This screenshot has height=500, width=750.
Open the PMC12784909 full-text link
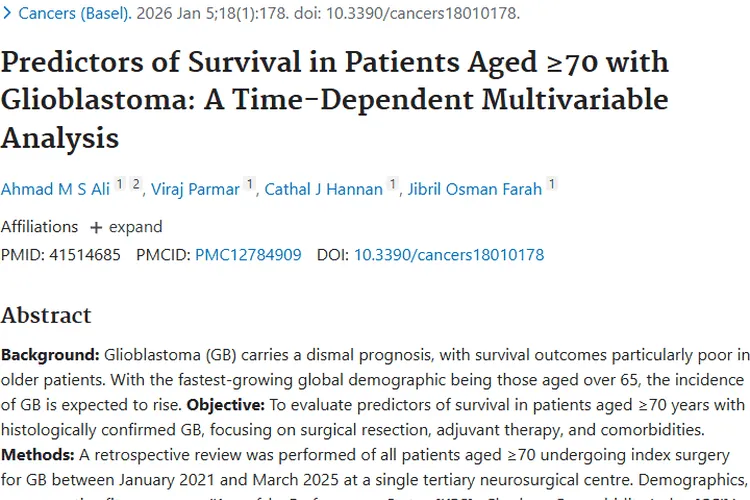[248, 255]
